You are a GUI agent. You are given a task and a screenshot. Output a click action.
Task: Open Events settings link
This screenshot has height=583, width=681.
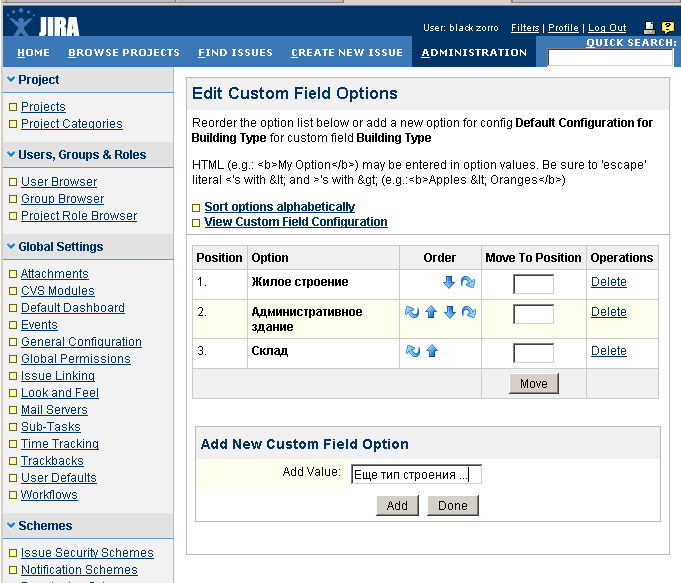(39, 325)
